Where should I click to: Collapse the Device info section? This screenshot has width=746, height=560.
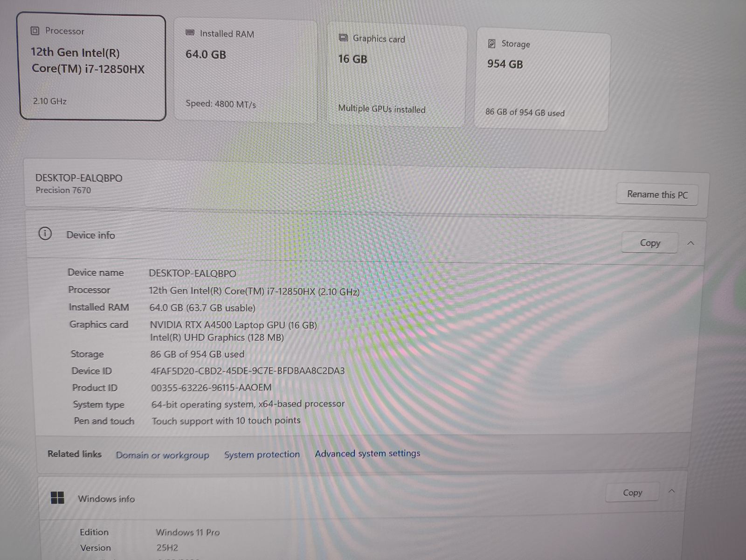(691, 243)
